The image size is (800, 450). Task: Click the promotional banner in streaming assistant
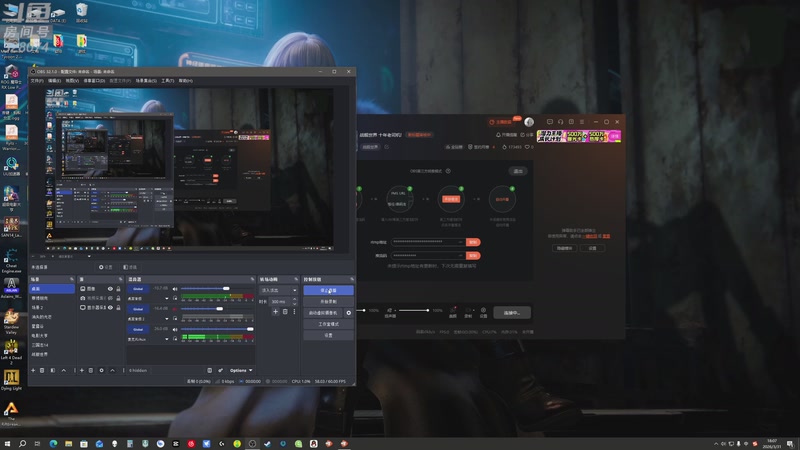click(579, 136)
